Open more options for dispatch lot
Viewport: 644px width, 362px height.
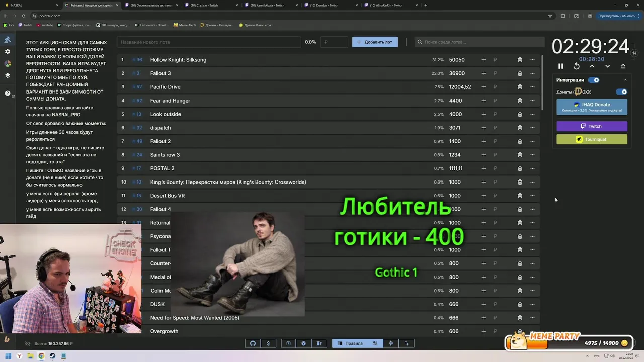pos(532,128)
